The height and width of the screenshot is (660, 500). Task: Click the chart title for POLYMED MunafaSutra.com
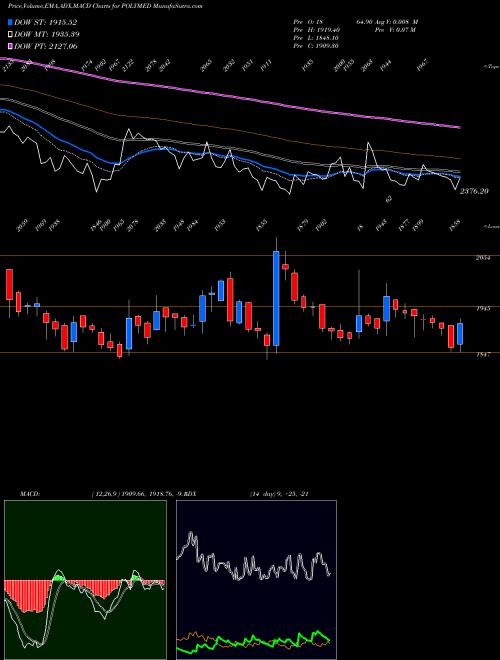point(105,6)
